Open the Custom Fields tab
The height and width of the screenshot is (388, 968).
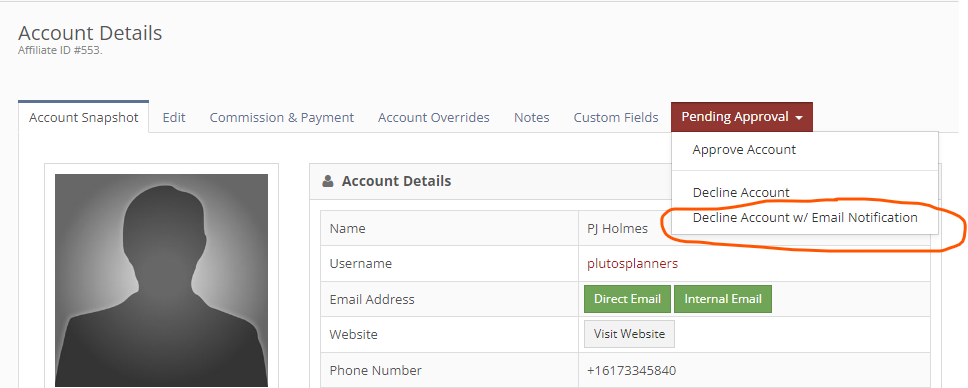pyautogui.click(x=615, y=117)
